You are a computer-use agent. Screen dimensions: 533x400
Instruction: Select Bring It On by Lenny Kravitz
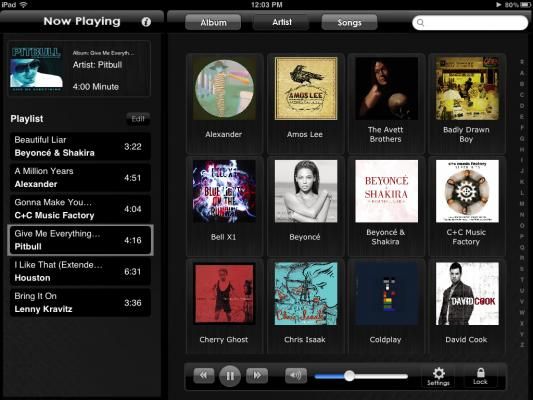pyautogui.click(x=80, y=303)
